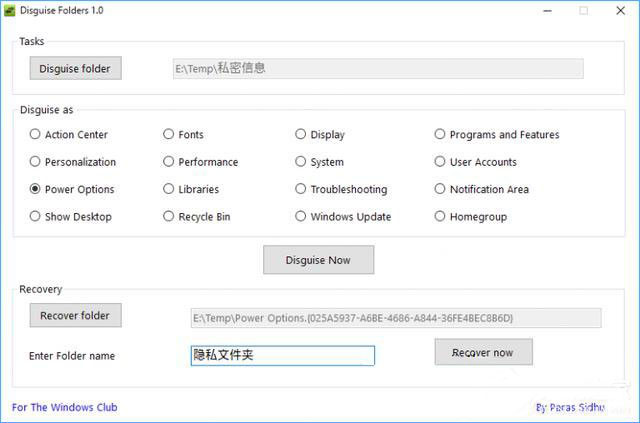Viewport: 640px width, 423px height.
Task: Select Fonts as the disguise
Action: point(169,135)
